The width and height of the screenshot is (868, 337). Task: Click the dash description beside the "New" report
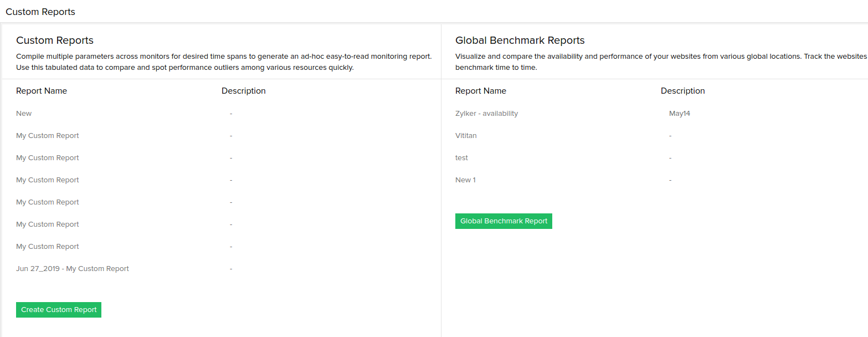[x=231, y=113]
